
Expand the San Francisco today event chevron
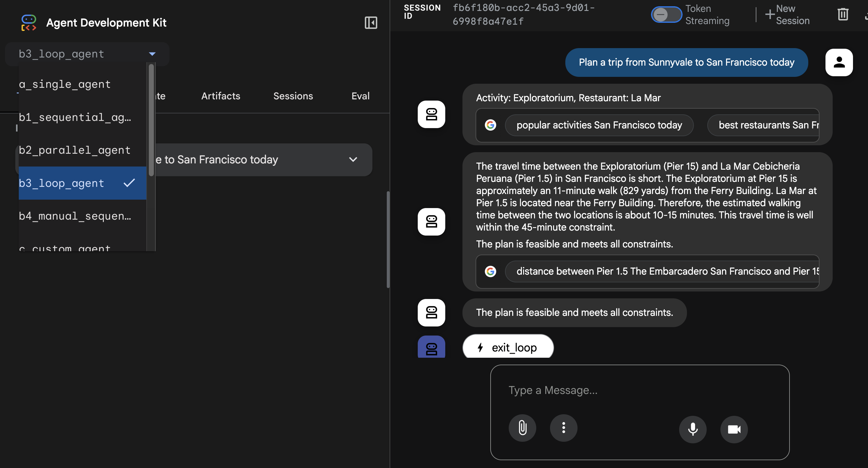click(x=353, y=160)
